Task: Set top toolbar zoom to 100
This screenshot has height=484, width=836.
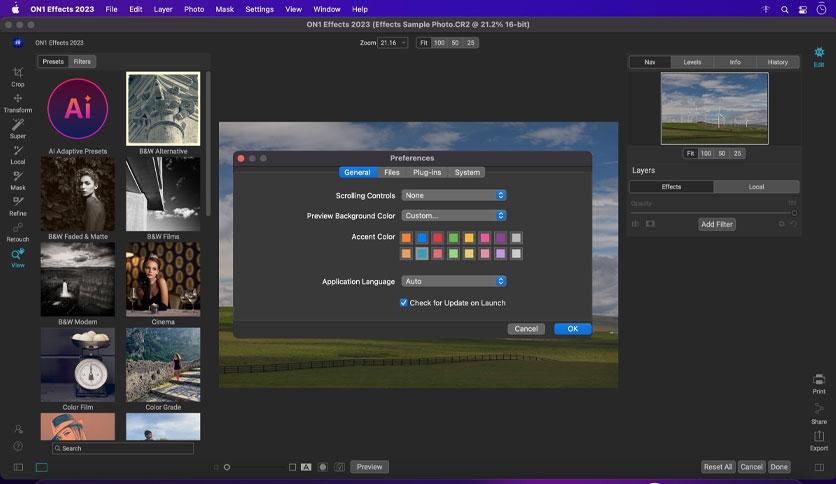Action: 439,43
